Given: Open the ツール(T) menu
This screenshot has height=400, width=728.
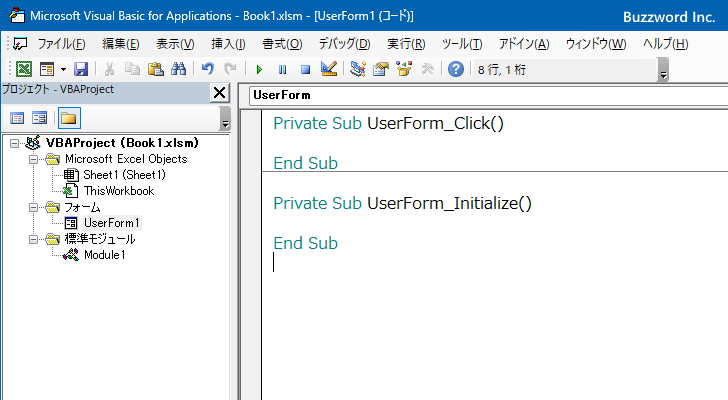Looking at the screenshot, I should (462, 44).
